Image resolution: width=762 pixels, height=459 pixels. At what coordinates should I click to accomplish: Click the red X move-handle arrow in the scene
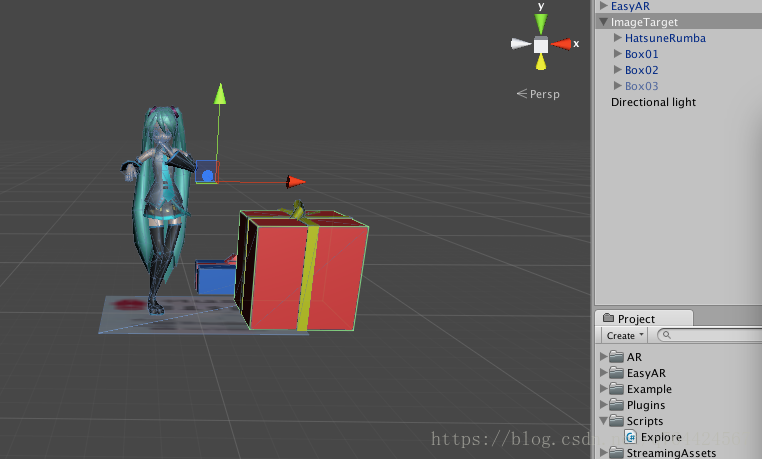tap(295, 182)
